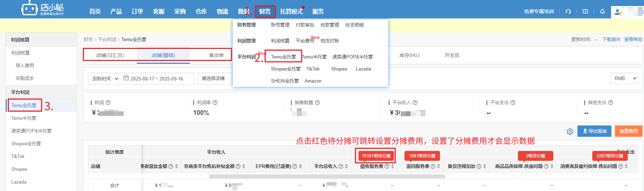Open the 仓库 top menu
This screenshot has width=644, height=191.
[201, 11]
